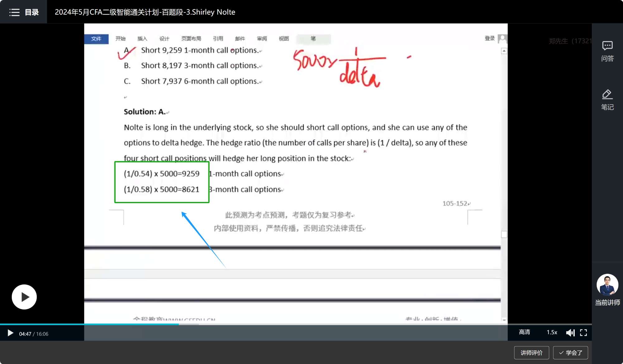
Task: Expand the 目录 text label
Action: pyautogui.click(x=32, y=12)
